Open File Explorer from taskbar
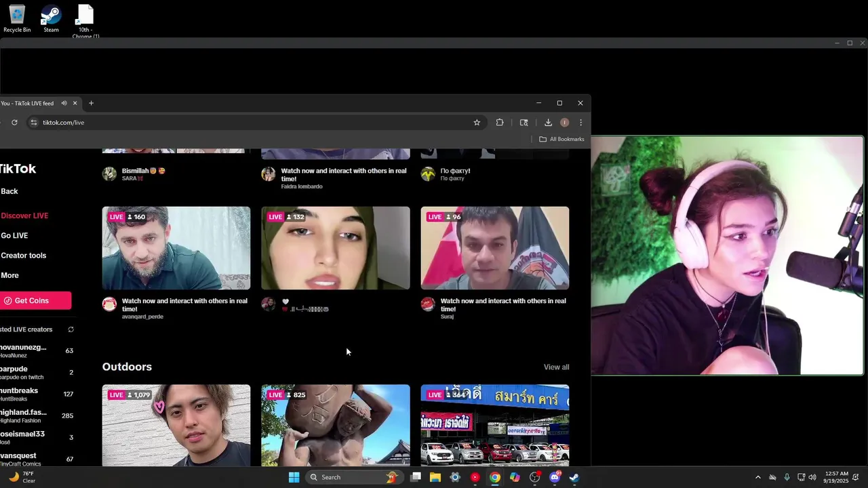Image resolution: width=868 pixels, height=488 pixels. coord(435,477)
